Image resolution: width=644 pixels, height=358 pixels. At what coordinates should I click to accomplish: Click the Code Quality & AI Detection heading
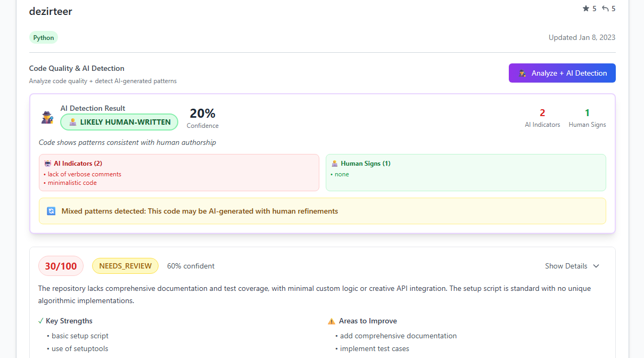pyautogui.click(x=77, y=68)
